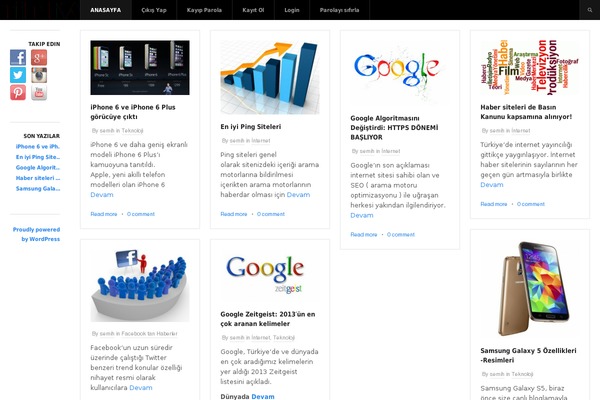The height and width of the screenshot is (400, 600).
Task: Click 'Proudly powered by WordPress' link
Action: [36, 234]
